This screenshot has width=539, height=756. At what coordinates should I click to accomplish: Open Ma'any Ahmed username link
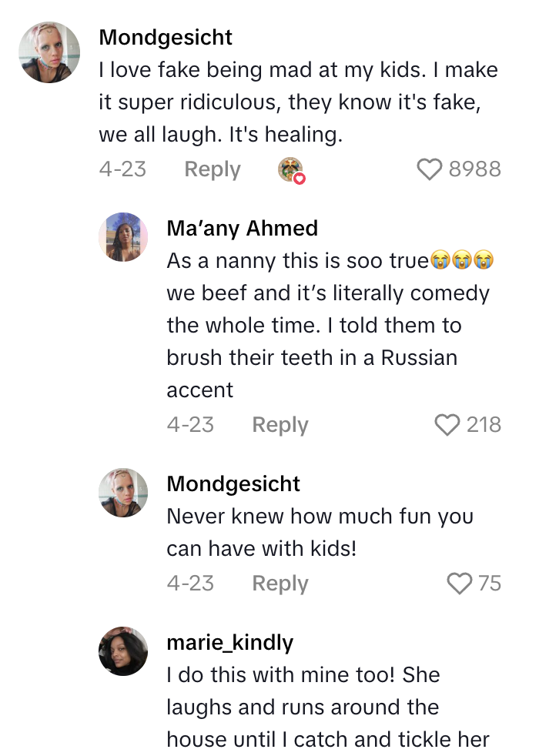242,229
